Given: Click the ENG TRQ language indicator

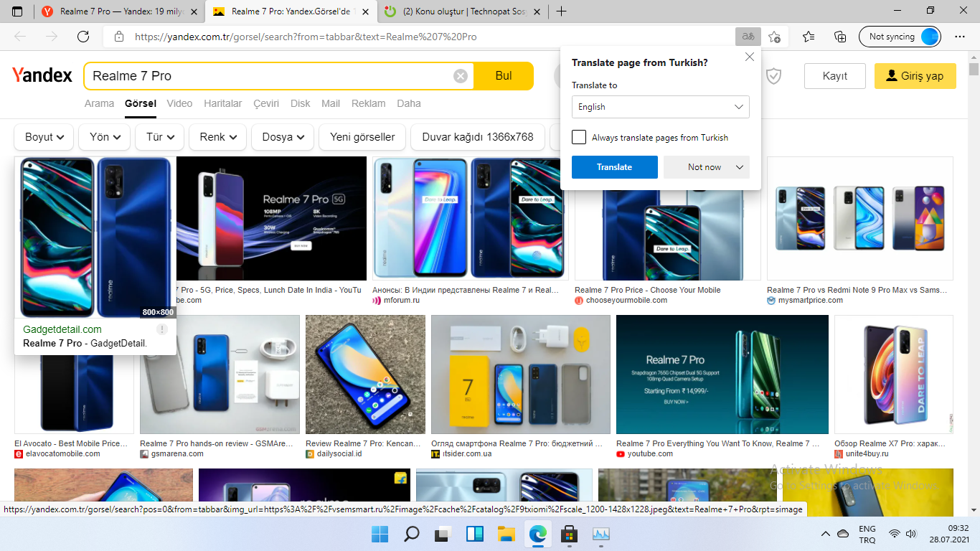Looking at the screenshot, I should pos(867,534).
